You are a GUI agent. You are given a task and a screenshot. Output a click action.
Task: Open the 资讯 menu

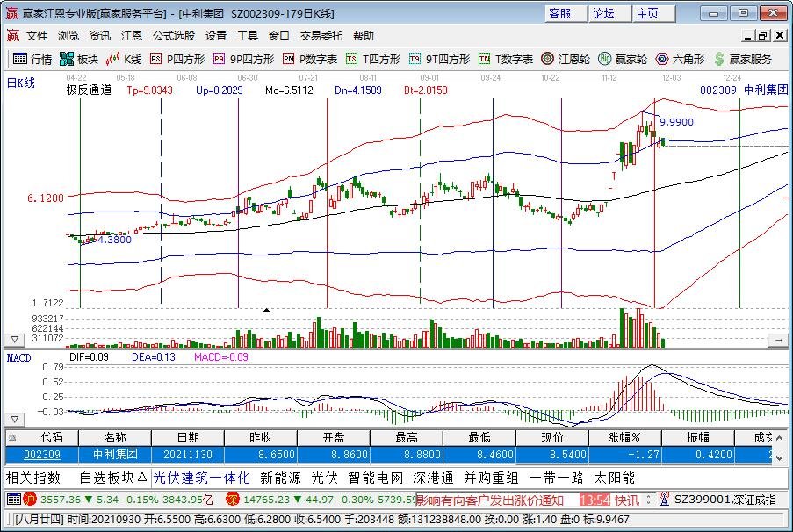[x=99, y=35]
